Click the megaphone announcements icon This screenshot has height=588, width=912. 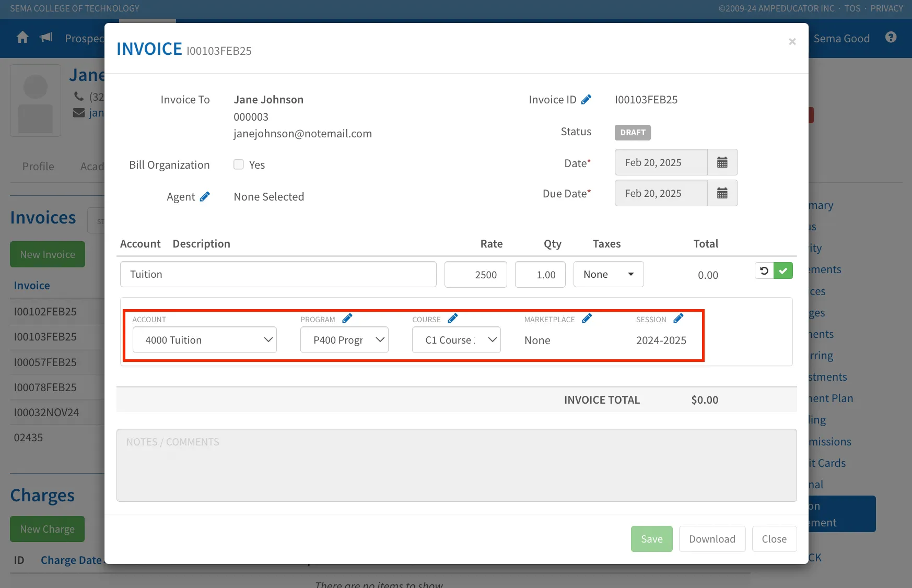tap(46, 37)
